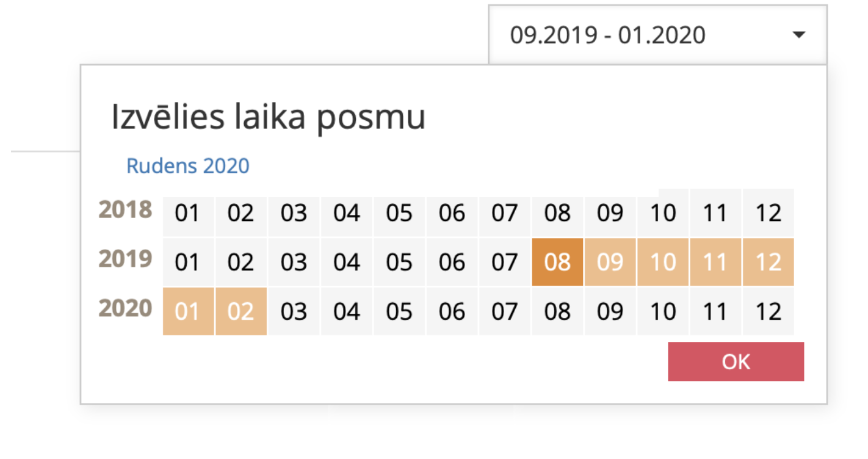Open the date range dropdown arrow

798,35
